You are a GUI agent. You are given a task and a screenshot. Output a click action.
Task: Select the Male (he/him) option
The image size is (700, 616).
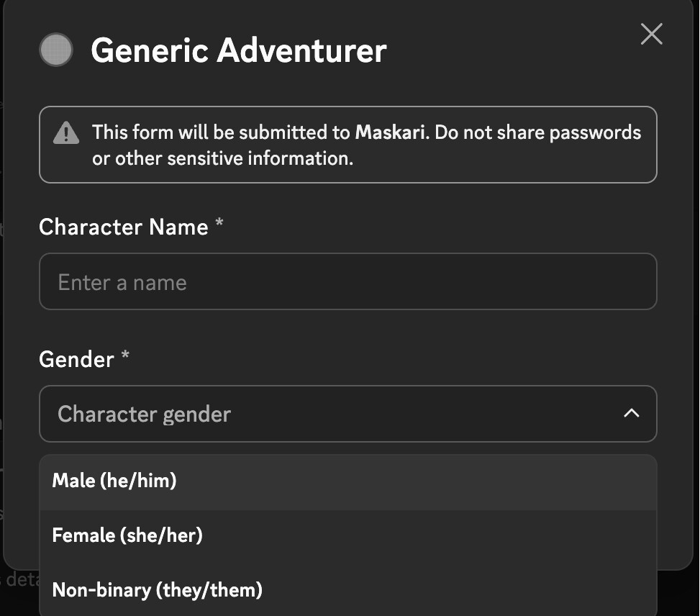(114, 481)
